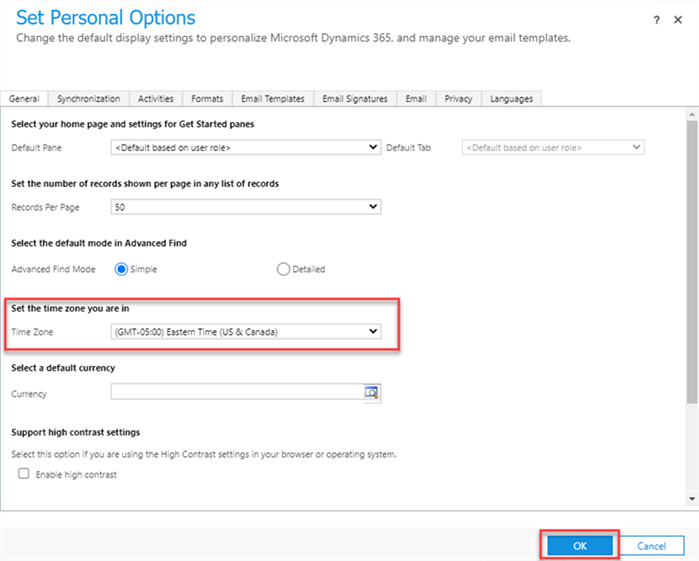Open the Synchronization tab
Viewport: 699px width, 561px height.
[89, 99]
